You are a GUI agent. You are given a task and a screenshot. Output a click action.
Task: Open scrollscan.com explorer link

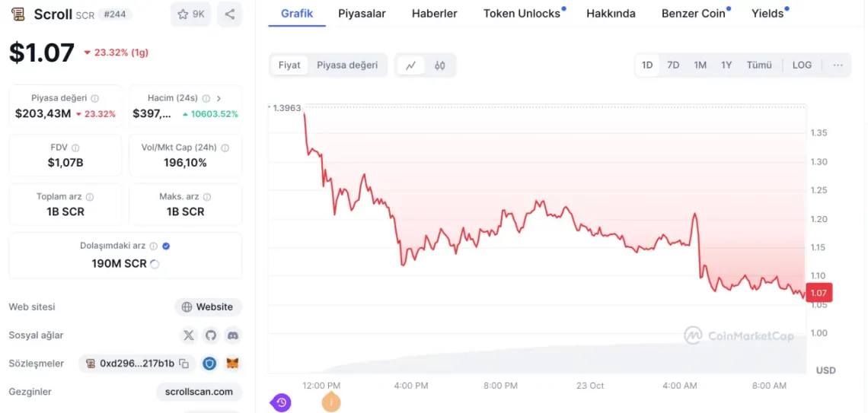(199, 392)
